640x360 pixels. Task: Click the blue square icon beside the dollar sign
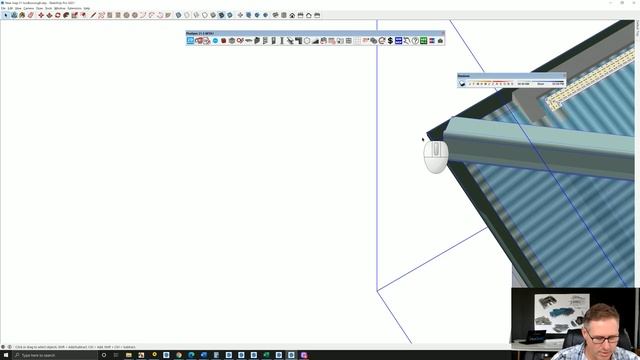[x=398, y=40]
